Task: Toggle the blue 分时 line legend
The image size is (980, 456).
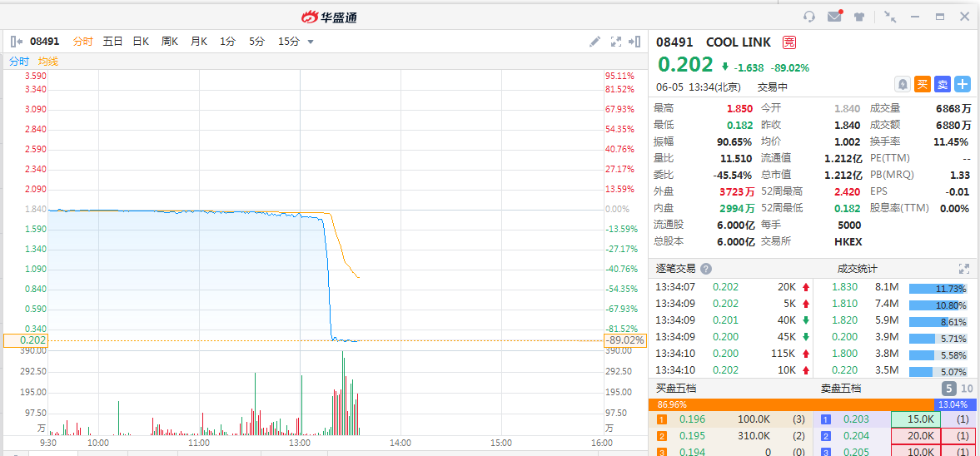Action: pos(19,62)
